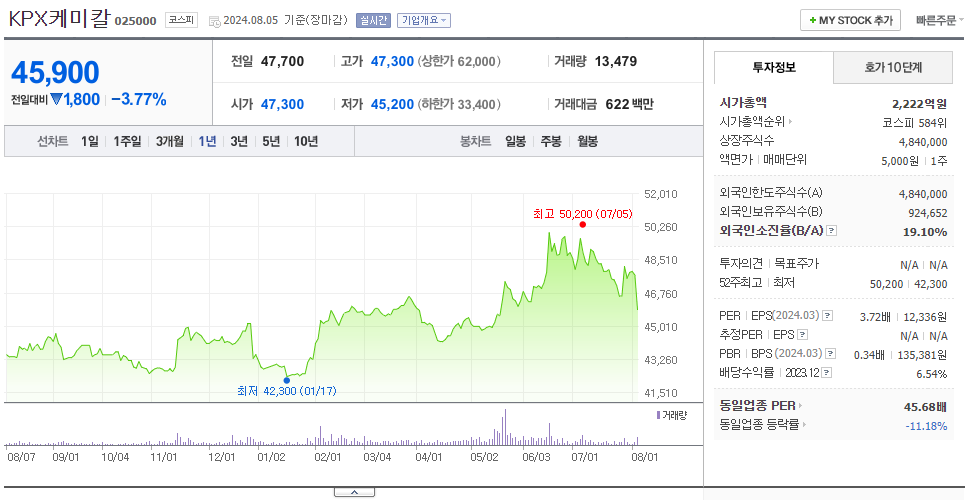
Task: Open help icon beside 배당수익률 2023.12
Action: coord(827,373)
